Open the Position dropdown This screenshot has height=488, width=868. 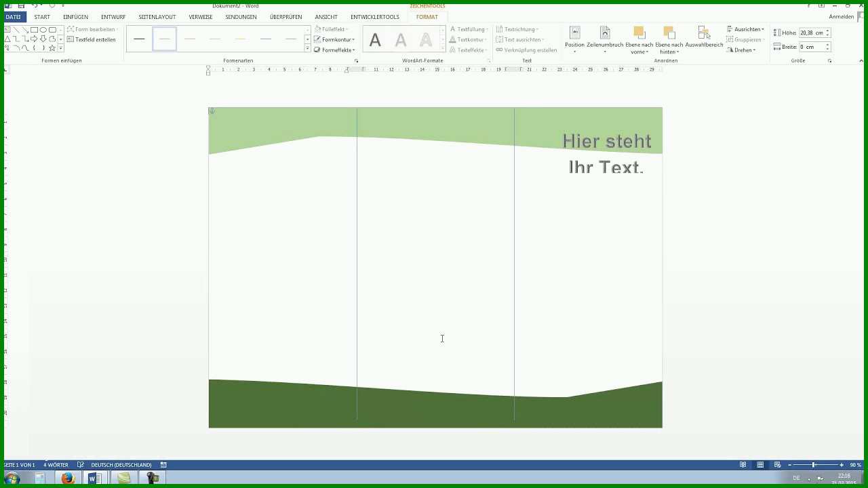pos(574,41)
